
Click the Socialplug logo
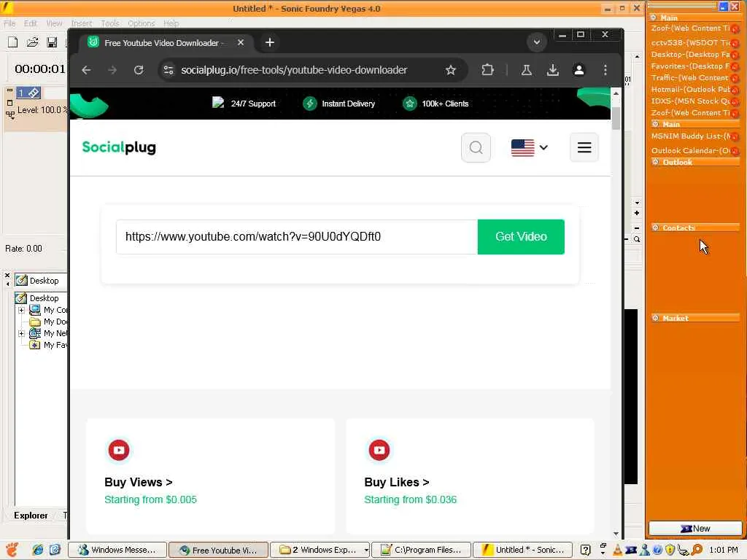(x=119, y=147)
